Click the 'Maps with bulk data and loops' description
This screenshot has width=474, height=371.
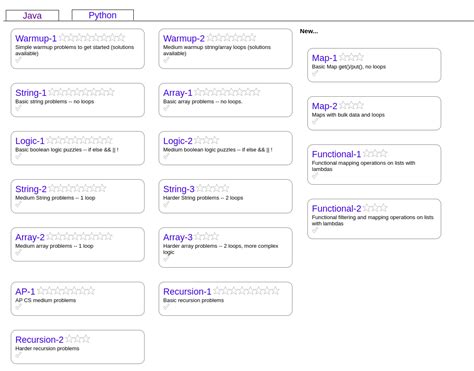pos(348,115)
